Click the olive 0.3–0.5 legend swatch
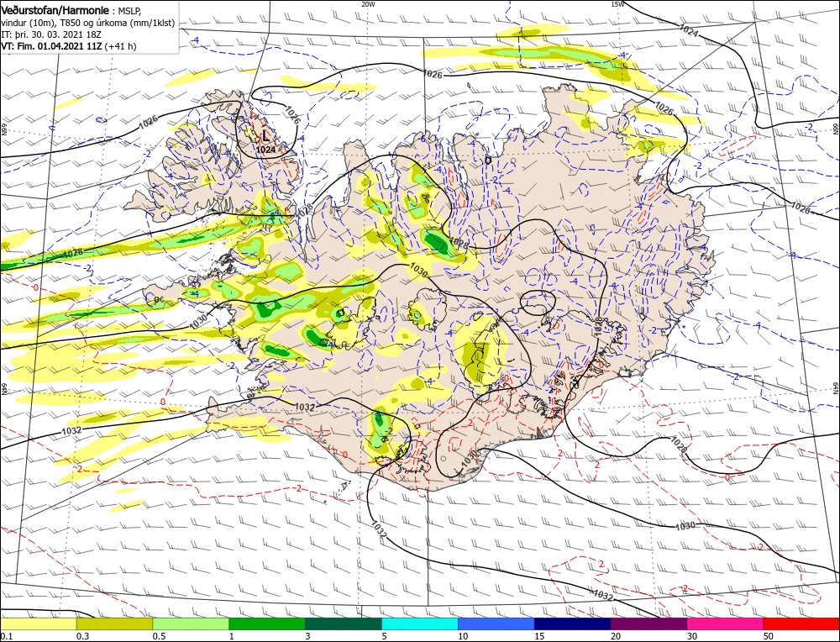The image size is (840, 642). (114, 624)
